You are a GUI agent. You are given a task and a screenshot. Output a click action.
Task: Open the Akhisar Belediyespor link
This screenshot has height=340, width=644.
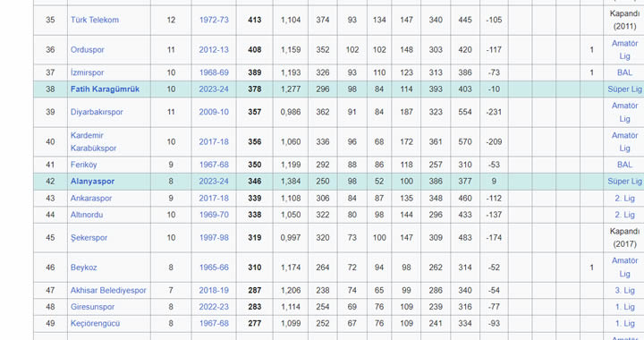click(x=108, y=290)
